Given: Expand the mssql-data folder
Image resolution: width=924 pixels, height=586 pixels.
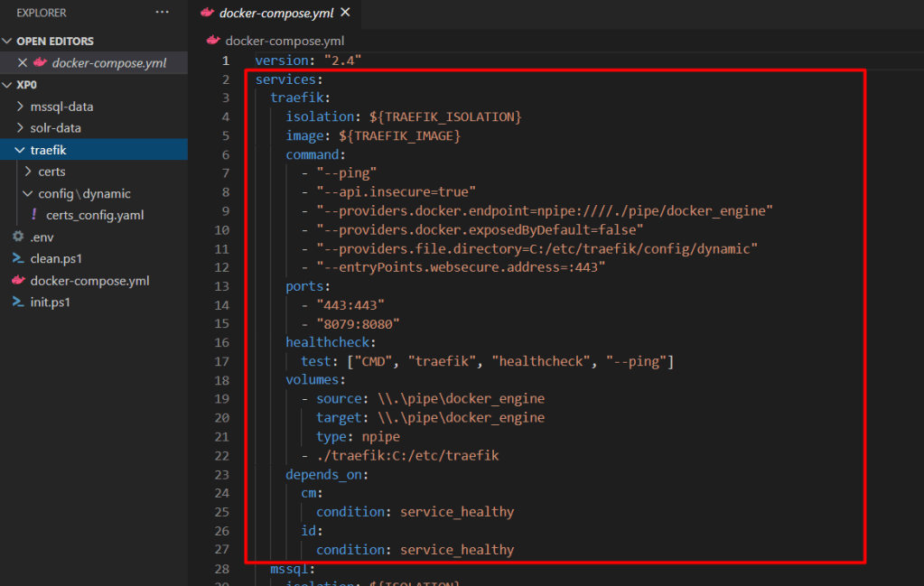Looking at the screenshot, I should (x=21, y=107).
